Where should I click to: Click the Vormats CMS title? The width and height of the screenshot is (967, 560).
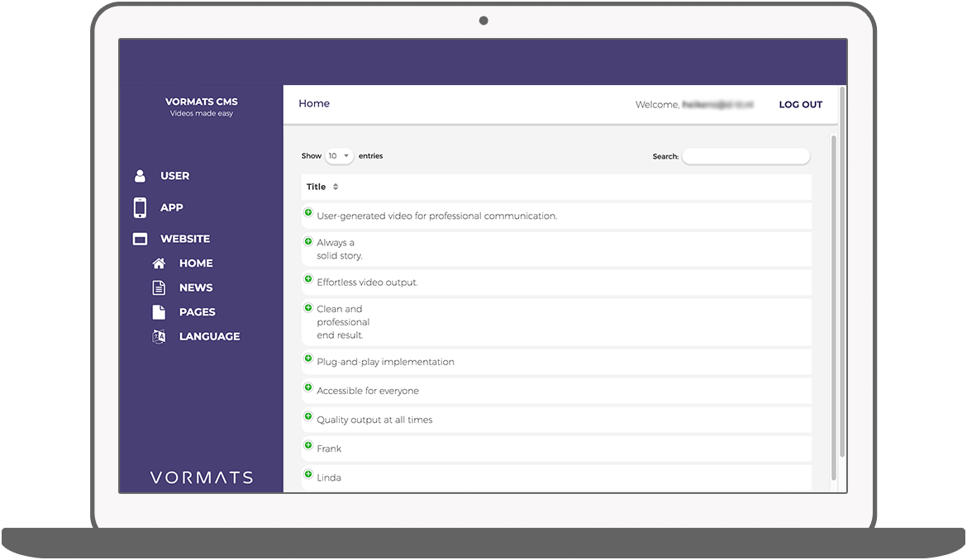point(202,102)
